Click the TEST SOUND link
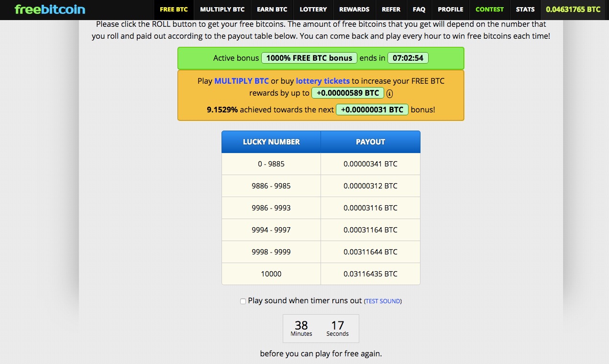 [x=383, y=301]
